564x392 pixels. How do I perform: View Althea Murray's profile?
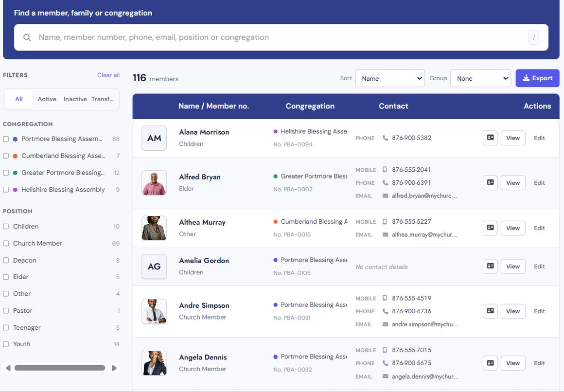click(513, 228)
